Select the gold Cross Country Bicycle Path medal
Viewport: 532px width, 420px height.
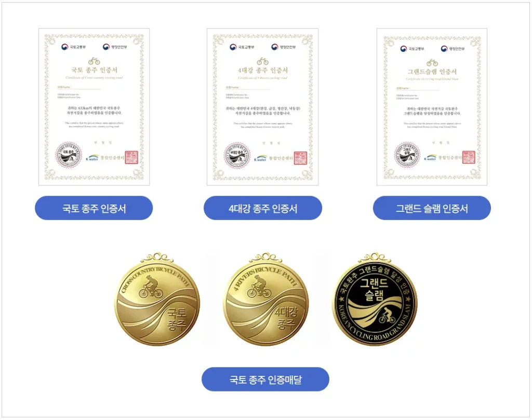tap(157, 300)
